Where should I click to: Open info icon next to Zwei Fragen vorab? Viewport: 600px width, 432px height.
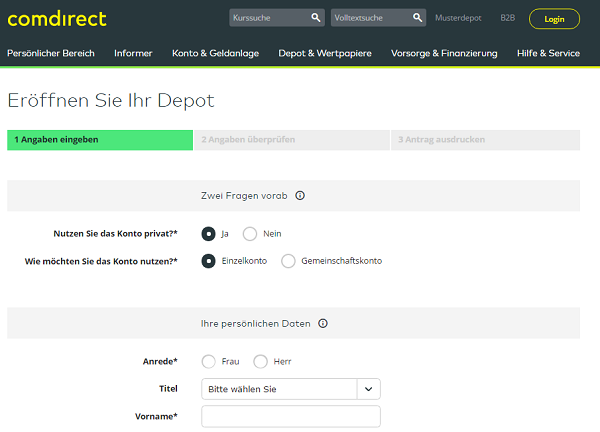(300, 196)
